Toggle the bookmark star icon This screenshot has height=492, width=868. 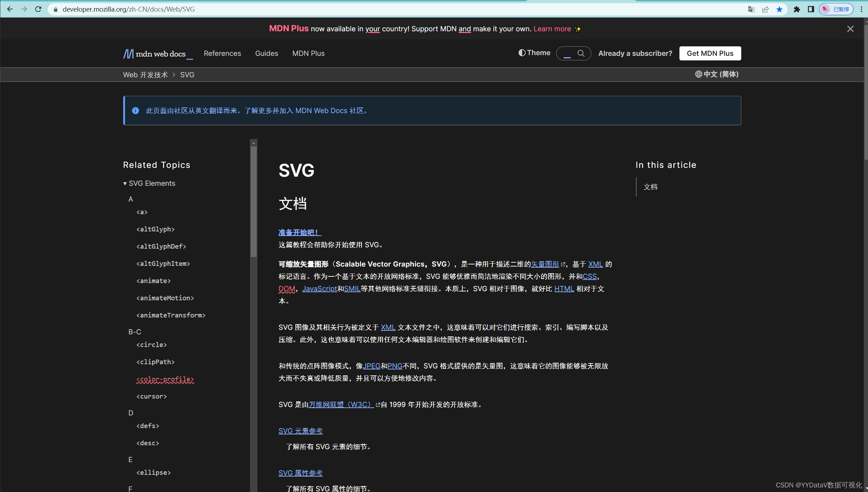tap(780, 9)
